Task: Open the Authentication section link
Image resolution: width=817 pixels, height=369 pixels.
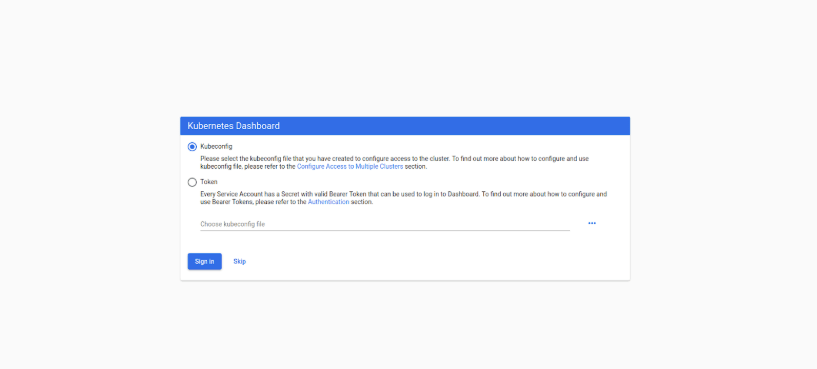Action: (x=328, y=202)
